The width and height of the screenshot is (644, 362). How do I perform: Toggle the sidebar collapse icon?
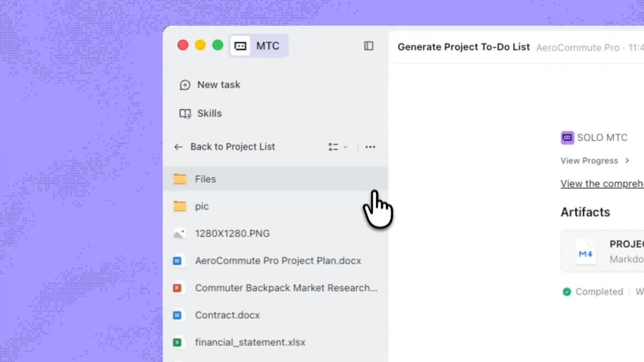[x=369, y=46]
